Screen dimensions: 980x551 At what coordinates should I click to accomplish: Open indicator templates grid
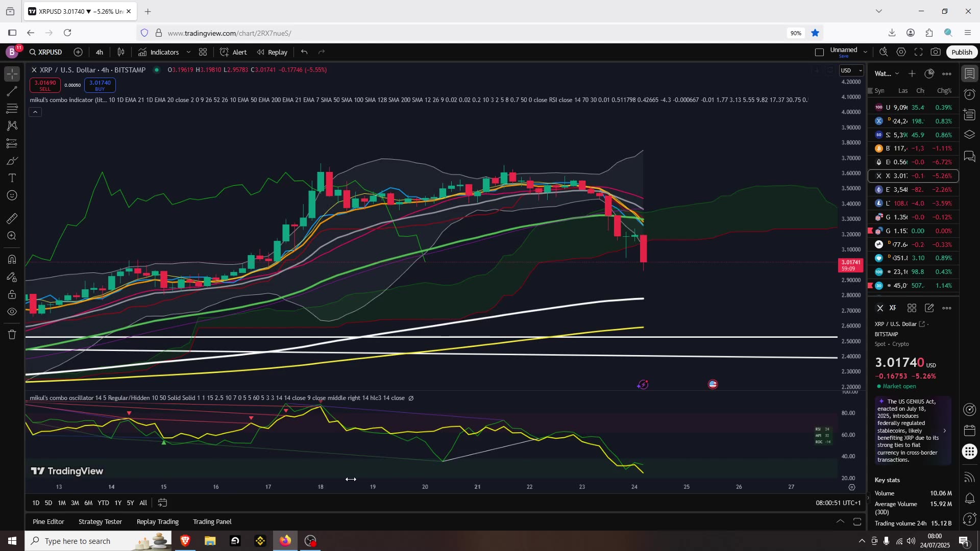pos(203,52)
